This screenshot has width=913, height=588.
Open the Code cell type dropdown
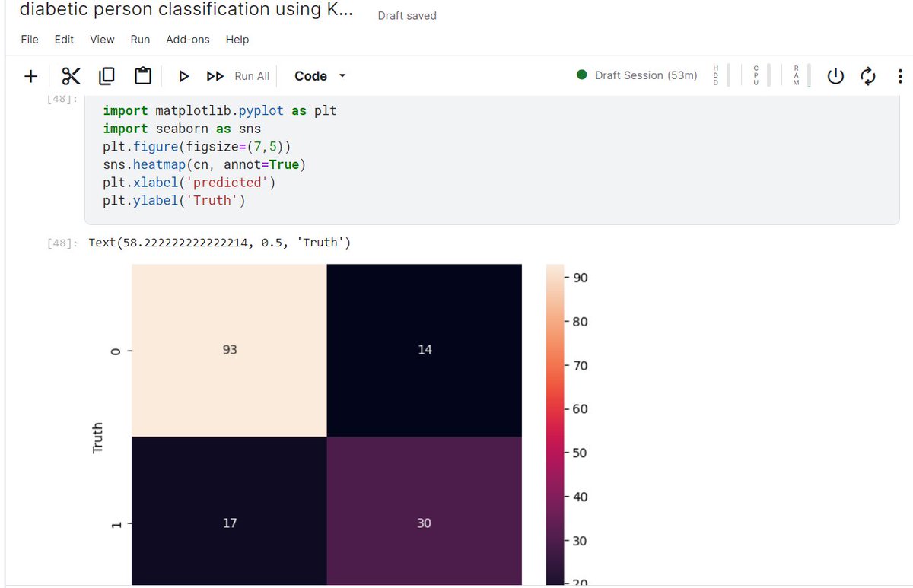[x=320, y=76]
